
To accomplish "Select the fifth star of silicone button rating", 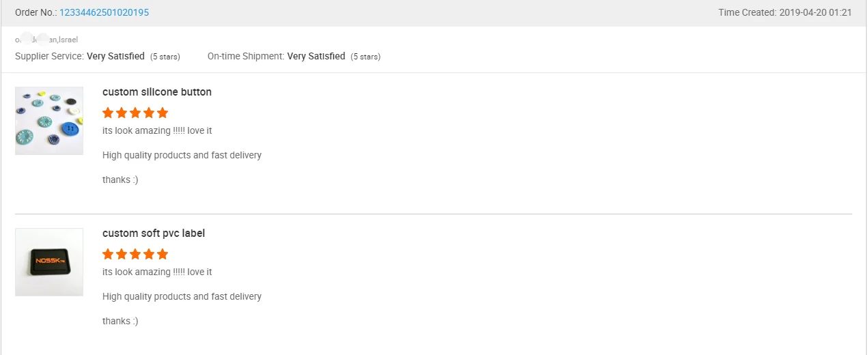I will click(x=163, y=113).
